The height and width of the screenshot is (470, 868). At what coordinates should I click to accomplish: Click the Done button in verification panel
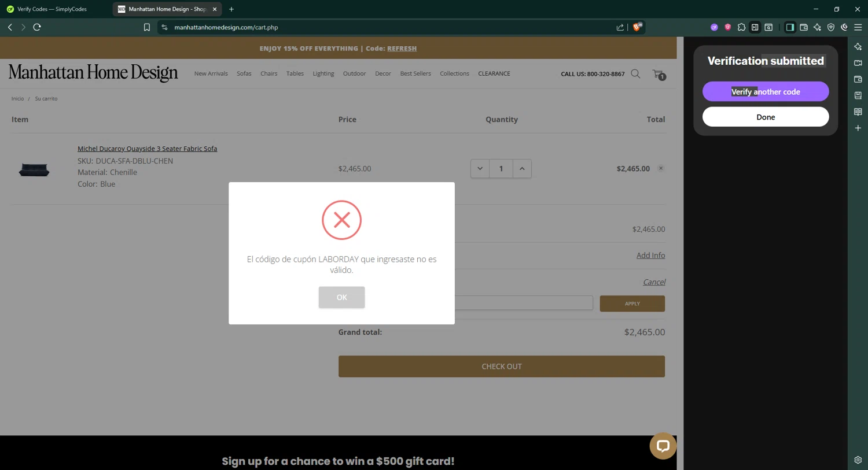[766, 117]
